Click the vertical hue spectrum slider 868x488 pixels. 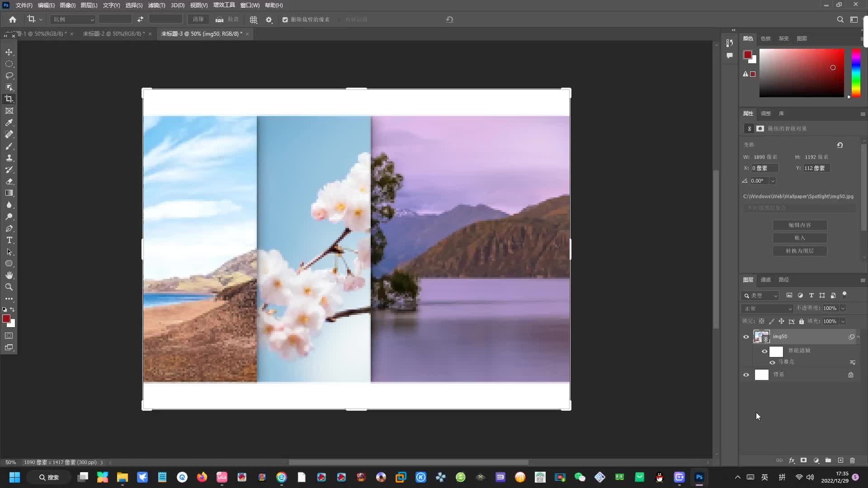(856, 72)
